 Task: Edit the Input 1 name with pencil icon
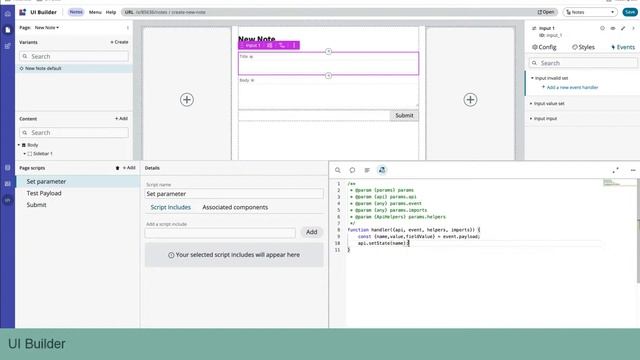[623, 28]
